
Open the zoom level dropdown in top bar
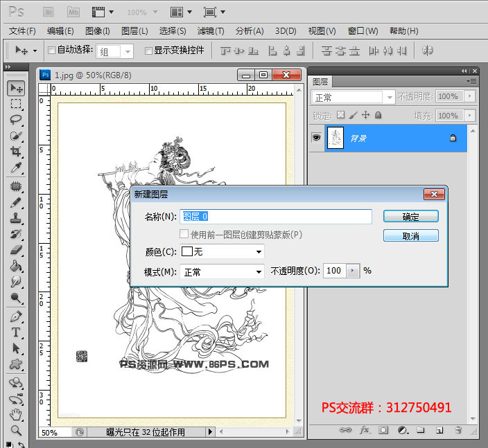pos(155,12)
